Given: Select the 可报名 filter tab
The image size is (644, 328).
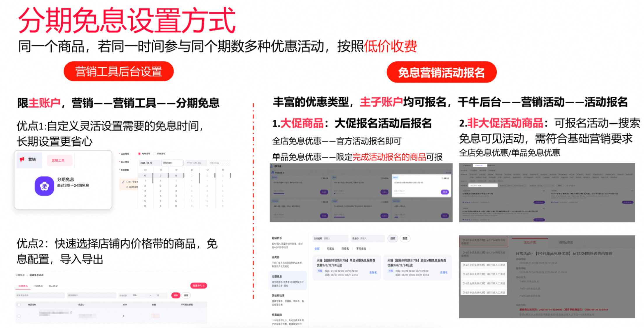Looking at the screenshot, I should 330,249.
